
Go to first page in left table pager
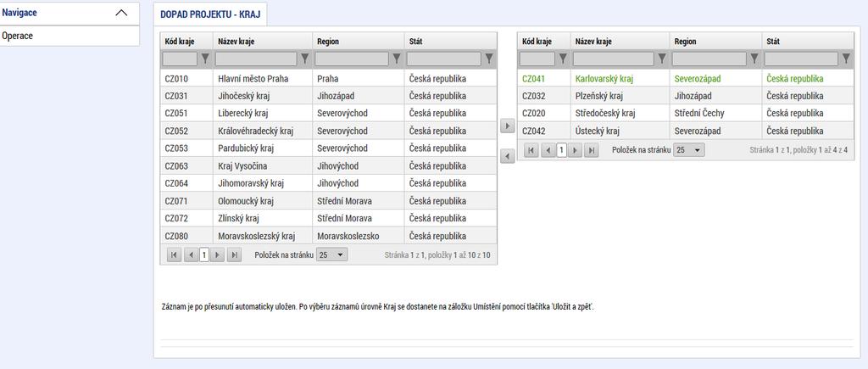coord(174,254)
